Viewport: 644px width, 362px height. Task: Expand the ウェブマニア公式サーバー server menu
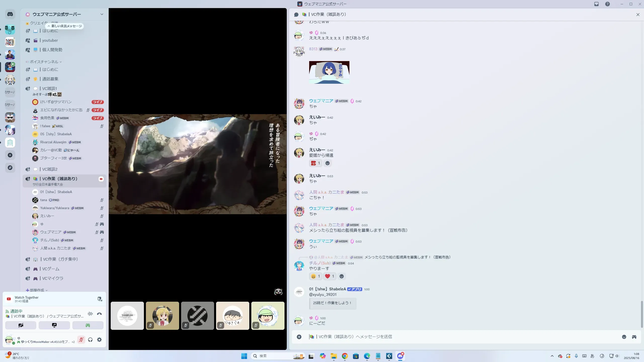tap(102, 14)
